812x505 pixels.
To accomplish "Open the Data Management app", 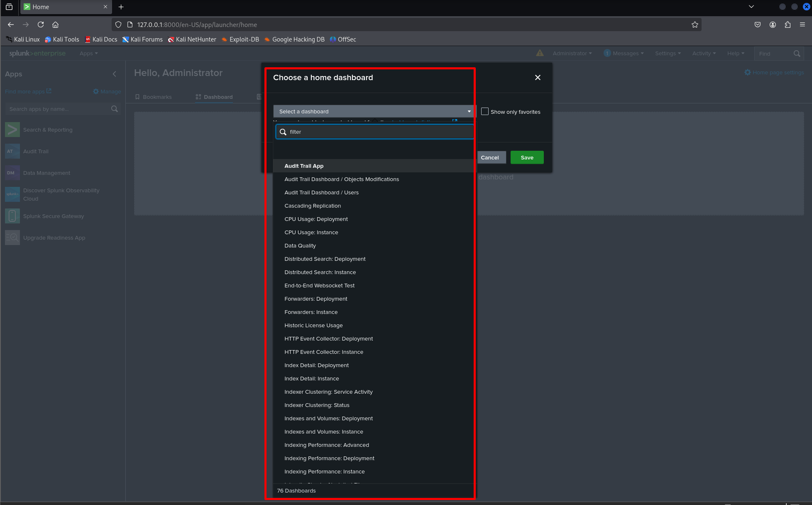I will [46, 173].
